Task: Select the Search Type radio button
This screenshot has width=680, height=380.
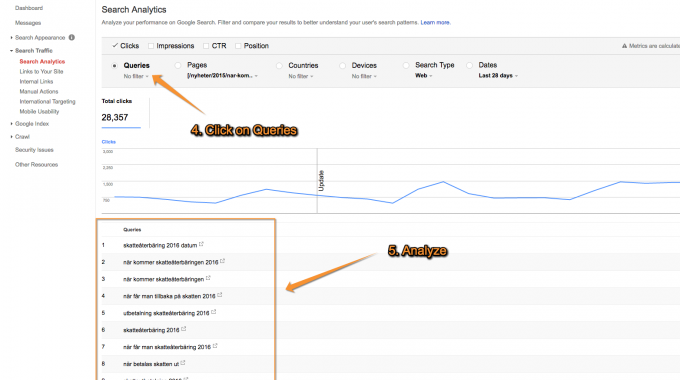Action: (406, 66)
